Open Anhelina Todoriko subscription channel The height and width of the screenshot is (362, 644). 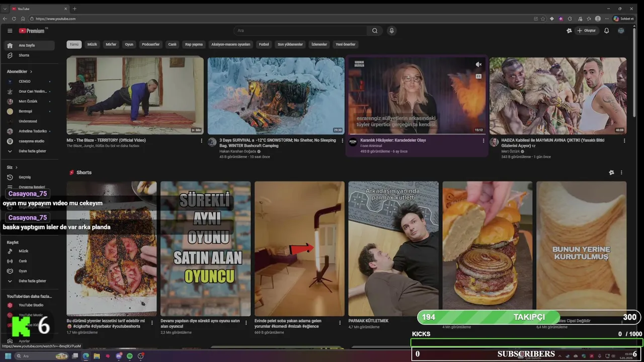30,131
